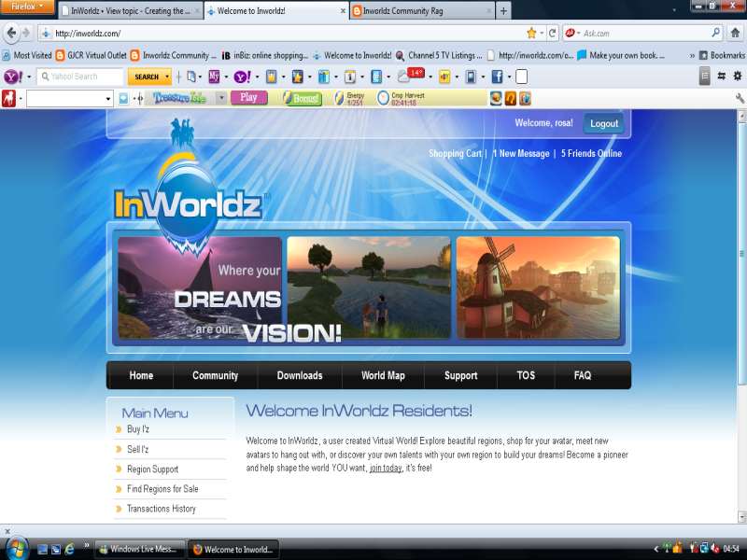Click the wrench icon on the Zynga toolbar
The height and width of the screenshot is (560, 747).
(740, 98)
